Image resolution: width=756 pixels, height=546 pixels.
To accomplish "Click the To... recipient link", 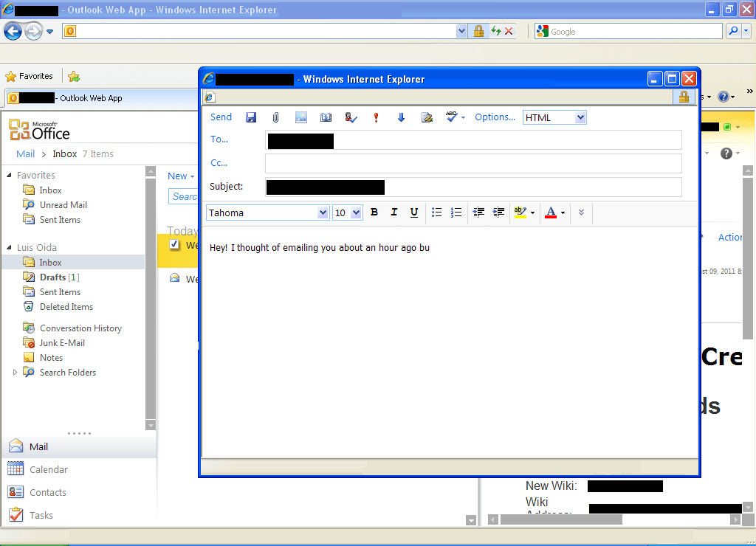I will tap(219, 139).
